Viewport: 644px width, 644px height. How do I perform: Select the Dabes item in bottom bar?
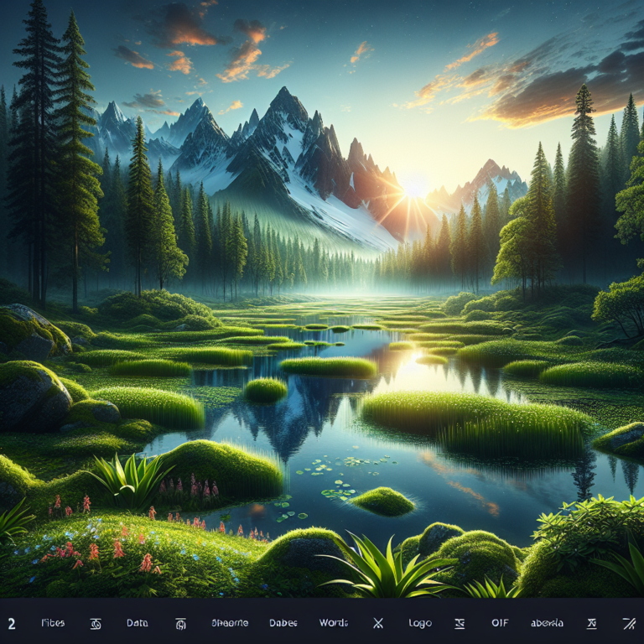pos(283,623)
